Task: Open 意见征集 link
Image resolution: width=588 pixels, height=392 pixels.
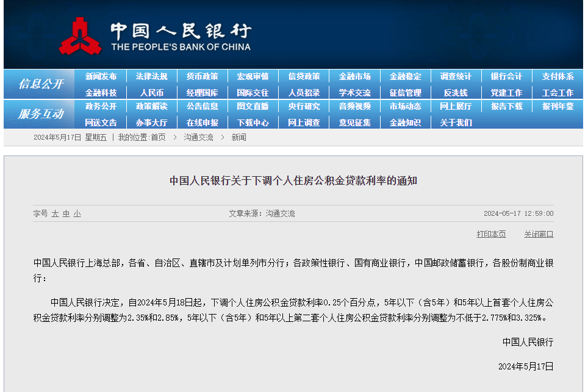Action: click(x=355, y=123)
